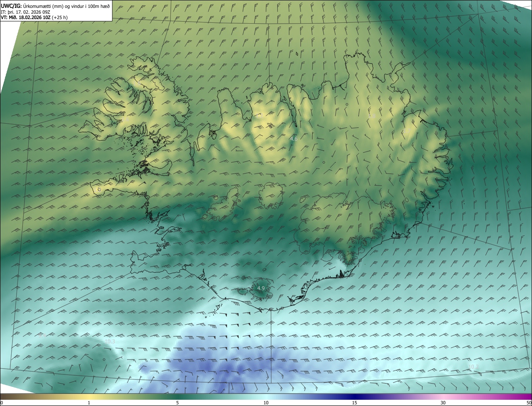Screen dimensions: 532x406
Task: Click the colorbar tick label 50
Action: 529,403
